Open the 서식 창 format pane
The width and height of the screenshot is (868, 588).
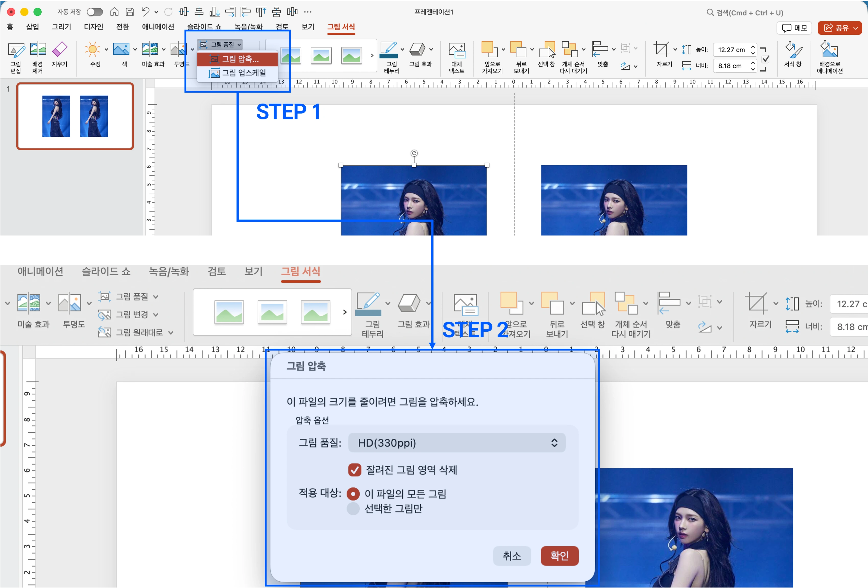coord(793,54)
